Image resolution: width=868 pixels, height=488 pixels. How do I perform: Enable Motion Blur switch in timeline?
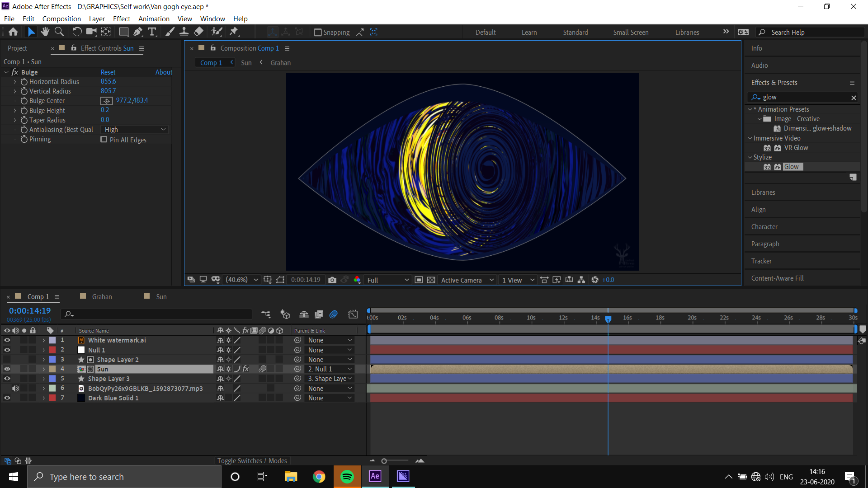tap(334, 314)
